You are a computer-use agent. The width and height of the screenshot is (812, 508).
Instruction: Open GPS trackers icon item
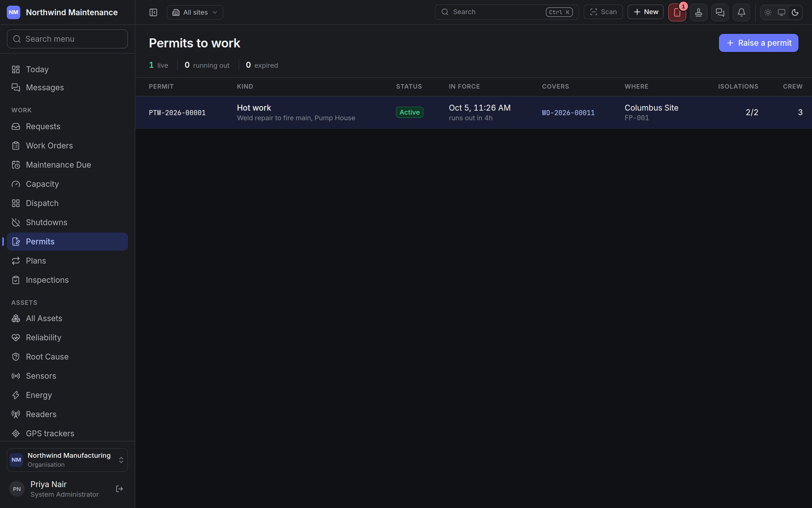click(67, 433)
